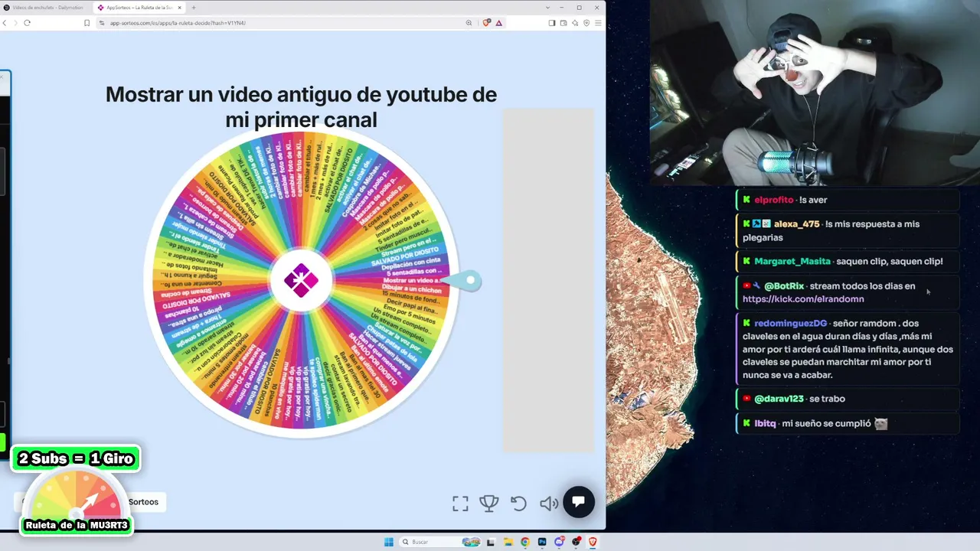Open Brave browser from the taskbar
The height and width of the screenshot is (551, 980).
click(x=593, y=542)
